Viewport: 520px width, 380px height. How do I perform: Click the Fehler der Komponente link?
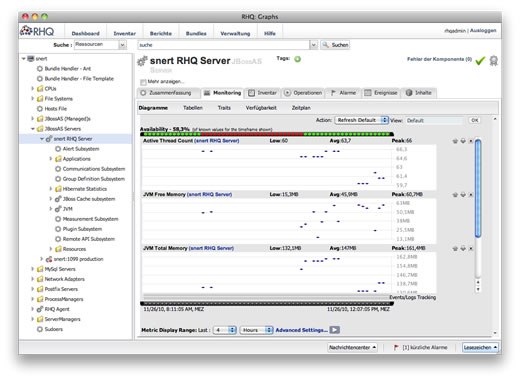[439, 59]
